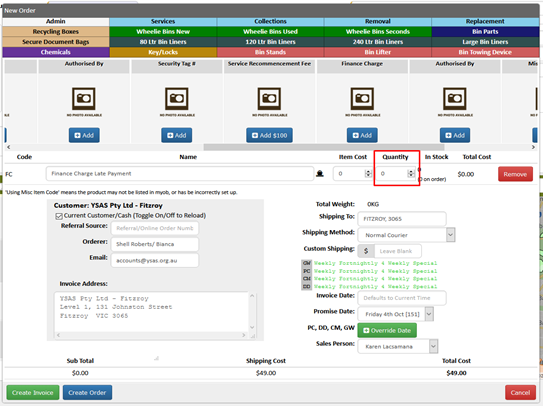543x406 pixels.
Task: Click the Quantity stepper arrows
Action: click(411, 174)
